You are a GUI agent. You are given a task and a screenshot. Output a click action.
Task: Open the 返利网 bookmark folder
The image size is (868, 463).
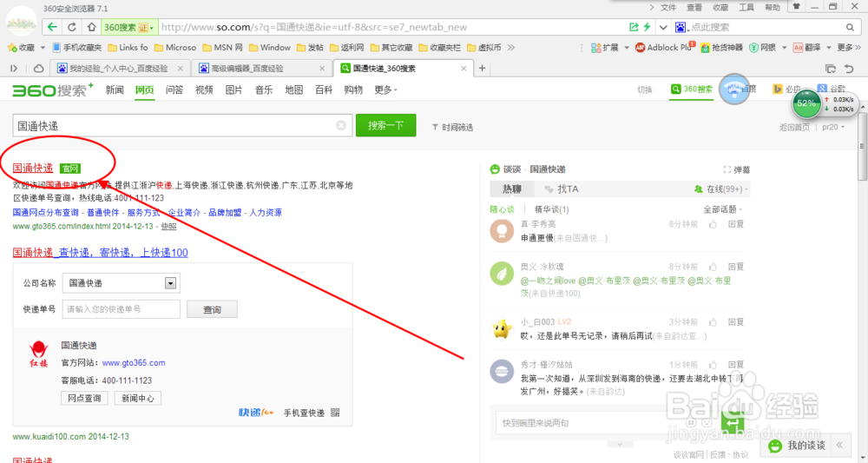347,48
